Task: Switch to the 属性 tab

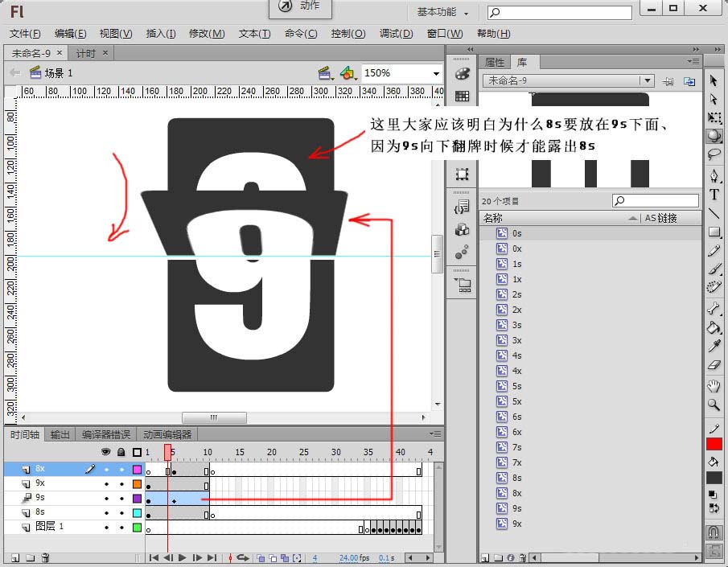Action: (x=495, y=62)
